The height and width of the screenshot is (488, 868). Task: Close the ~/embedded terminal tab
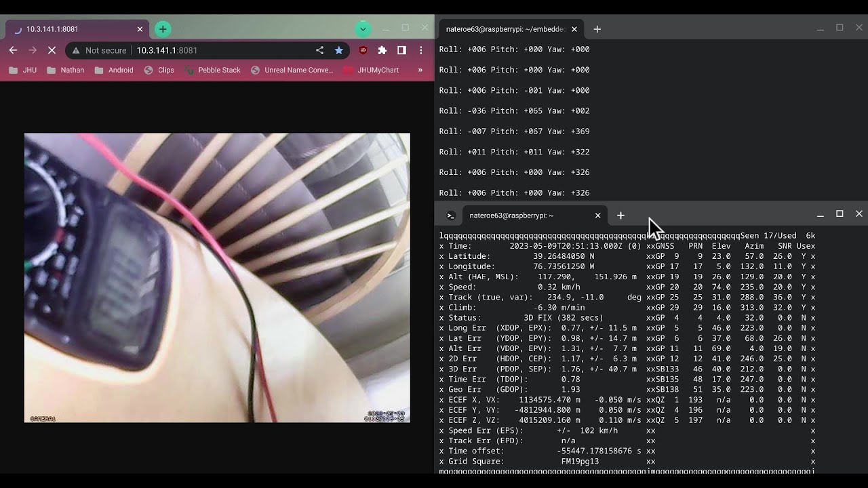574,29
